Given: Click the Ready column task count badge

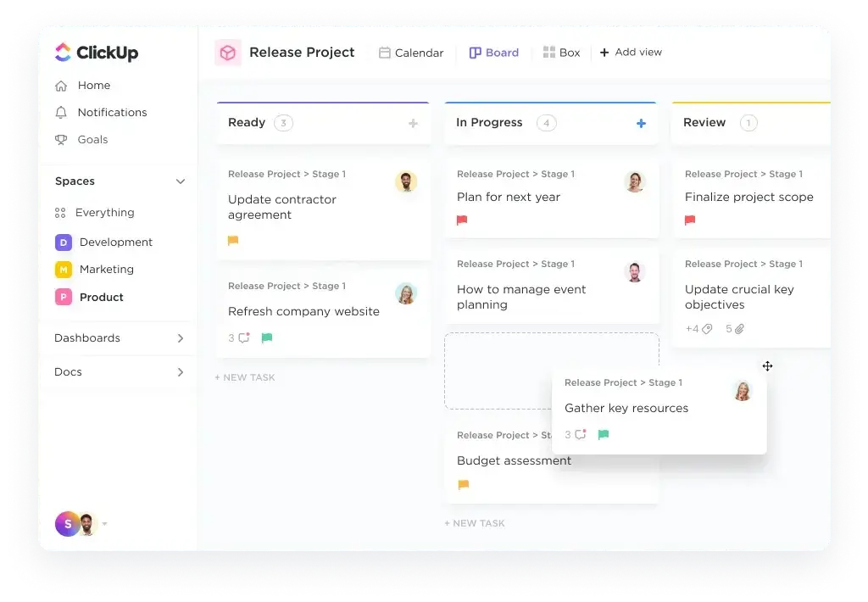Looking at the screenshot, I should [x=283, y=123].
